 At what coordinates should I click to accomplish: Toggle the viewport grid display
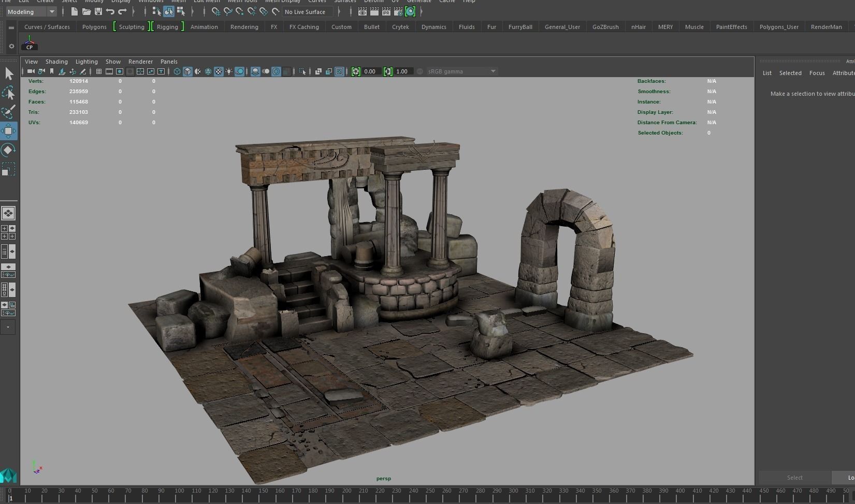[x=98, y=71]
